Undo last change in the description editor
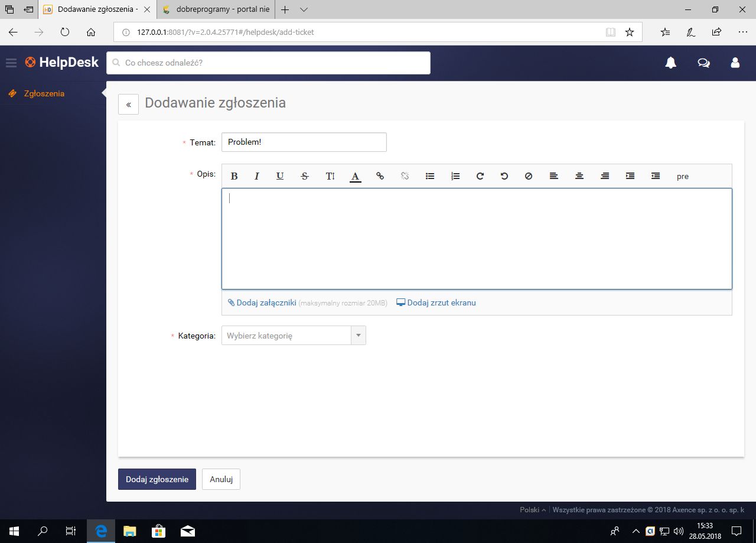The height and width of the screenshot is (543, 756). 504,175
